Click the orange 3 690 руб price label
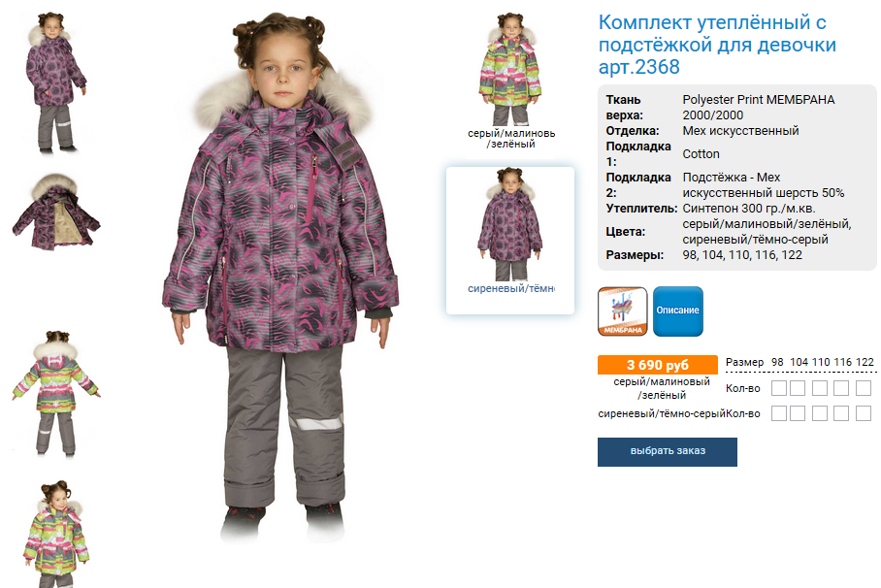 pos(658,365)
